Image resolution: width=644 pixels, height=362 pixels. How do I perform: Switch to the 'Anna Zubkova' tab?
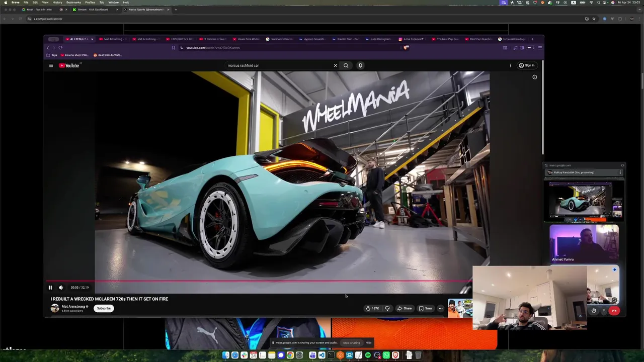tap(412, 39)
